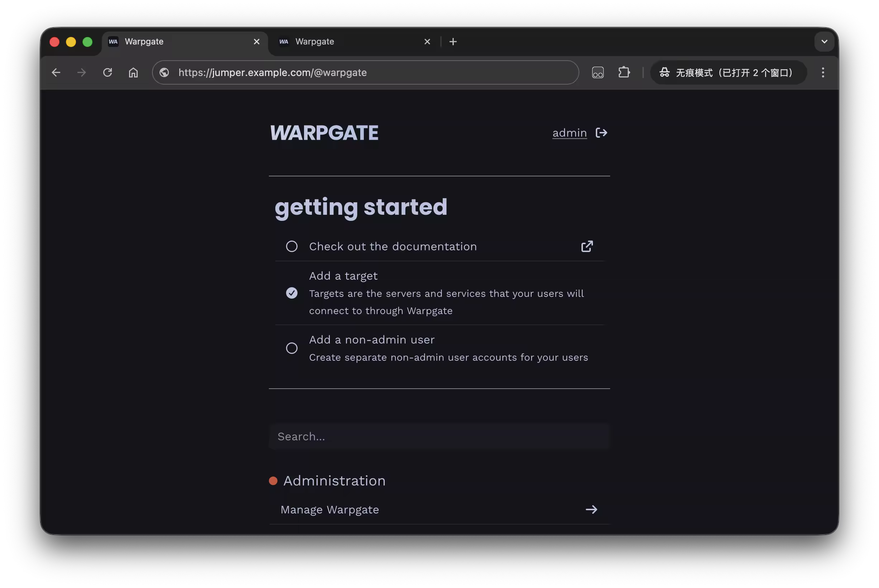Click the 'getting started' heading

pyautogui.click(x=361, y=207)
